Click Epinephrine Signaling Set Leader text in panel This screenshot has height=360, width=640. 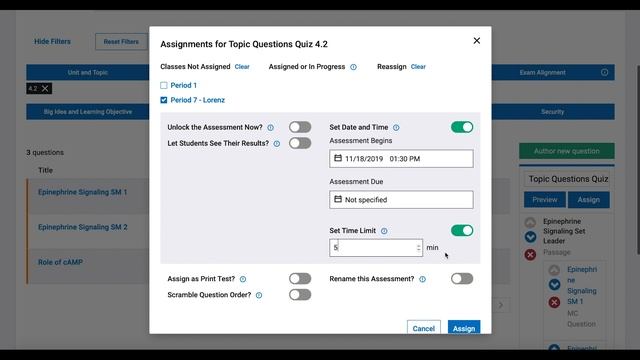click(x=564, y=231)
